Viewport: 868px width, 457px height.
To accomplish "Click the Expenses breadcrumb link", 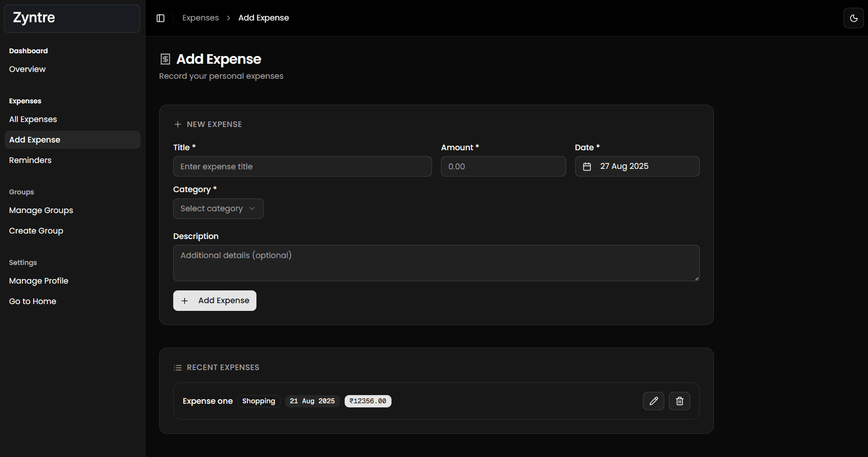I will pyautogui.click(x=201, y=18).
